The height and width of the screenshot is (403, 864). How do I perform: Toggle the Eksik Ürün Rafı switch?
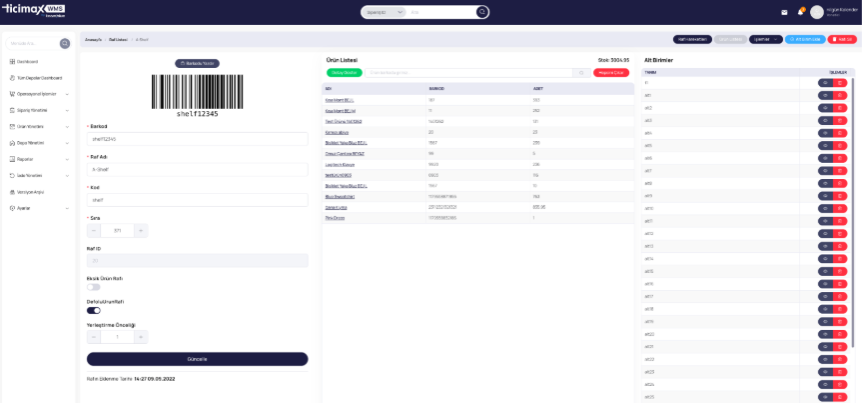[94, 287]
